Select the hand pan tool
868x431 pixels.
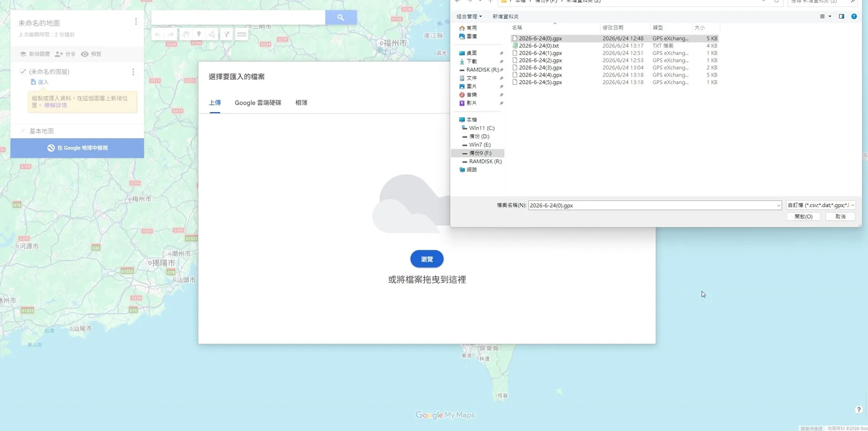click(186, 34)
